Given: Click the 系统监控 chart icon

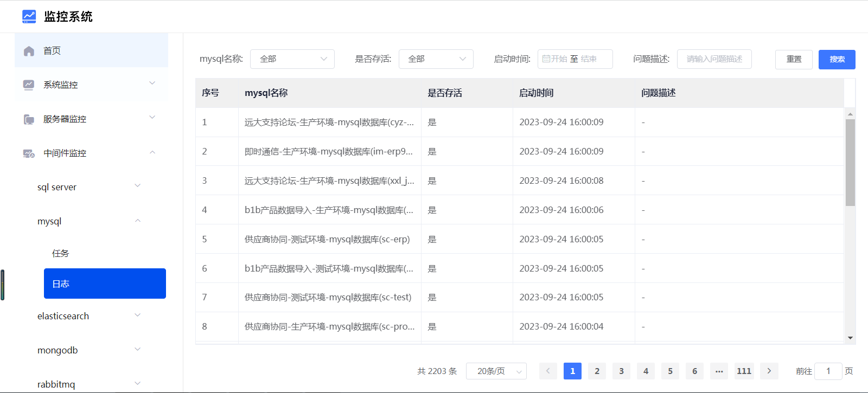Looking at the screenshot, I should point(29,85).
